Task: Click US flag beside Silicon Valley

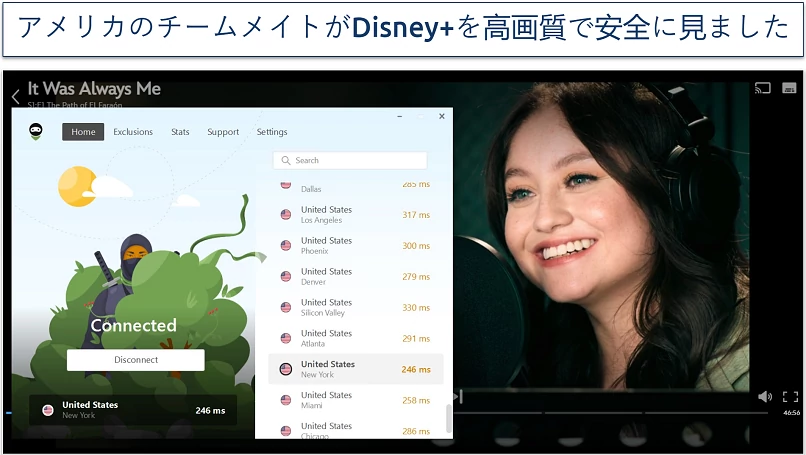Action: [x=286, y=307]
